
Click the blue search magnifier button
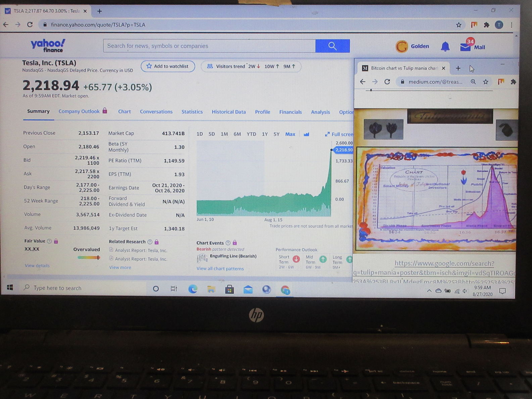pos(332,46)
